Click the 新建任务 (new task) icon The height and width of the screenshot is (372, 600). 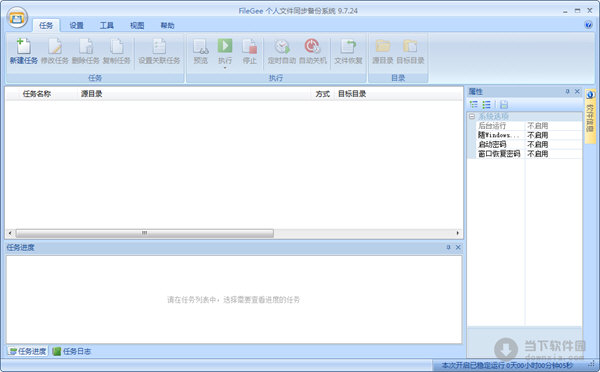pos(23,46)
